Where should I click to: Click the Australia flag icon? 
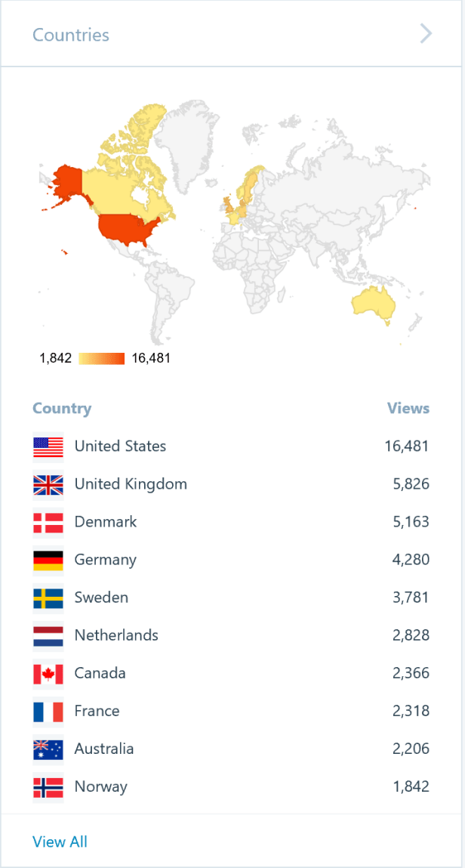pos(48,748)
